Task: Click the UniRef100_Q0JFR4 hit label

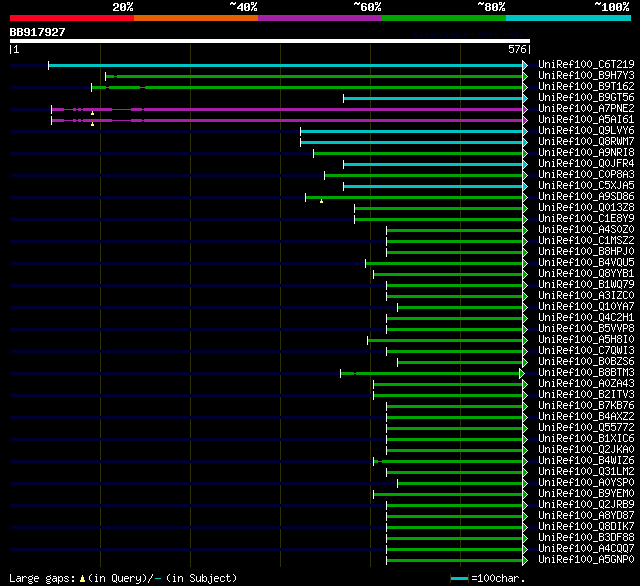Action: [586, 164]
